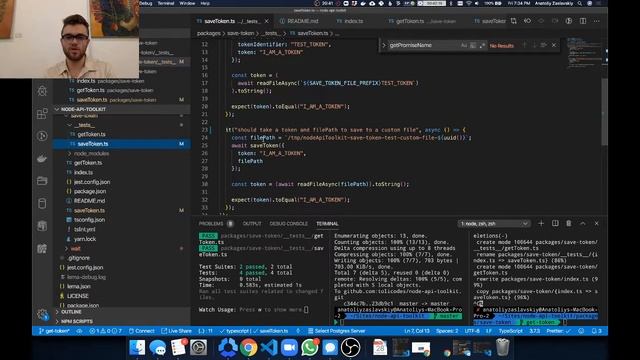Click the feedback smiley in status bar
The height and width of the screenshot is (360, 640).
click(x=581, y=331)
